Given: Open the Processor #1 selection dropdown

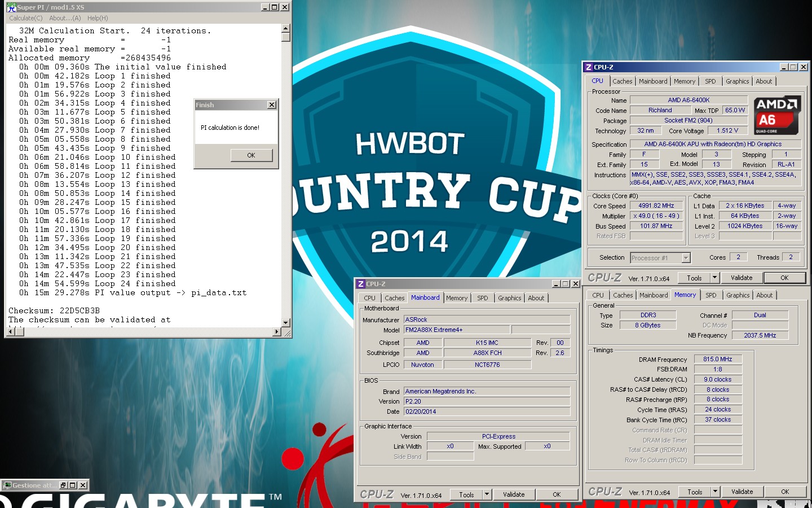Looking at the screenshot, I should click(686, 258).
